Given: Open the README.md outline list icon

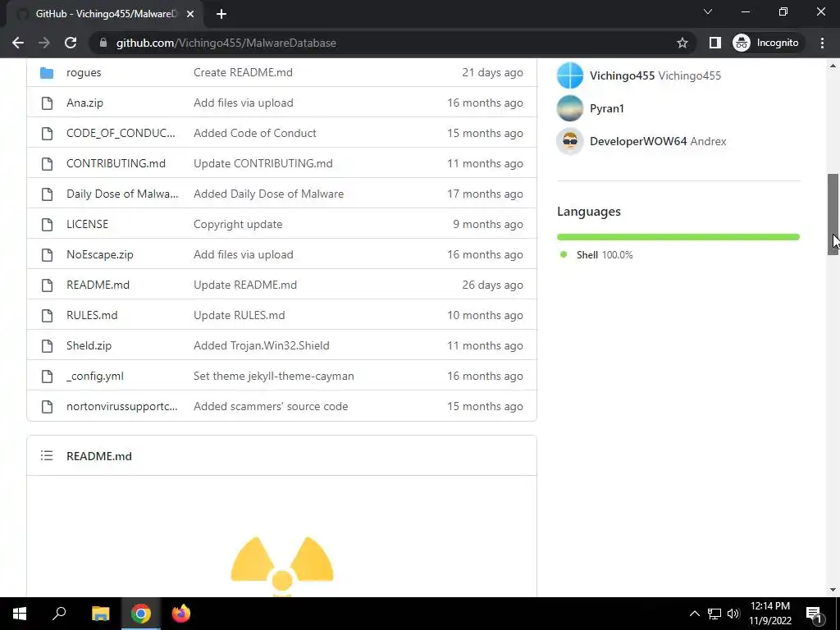Looking at the screenshot, I should click(x=47, y=456).
